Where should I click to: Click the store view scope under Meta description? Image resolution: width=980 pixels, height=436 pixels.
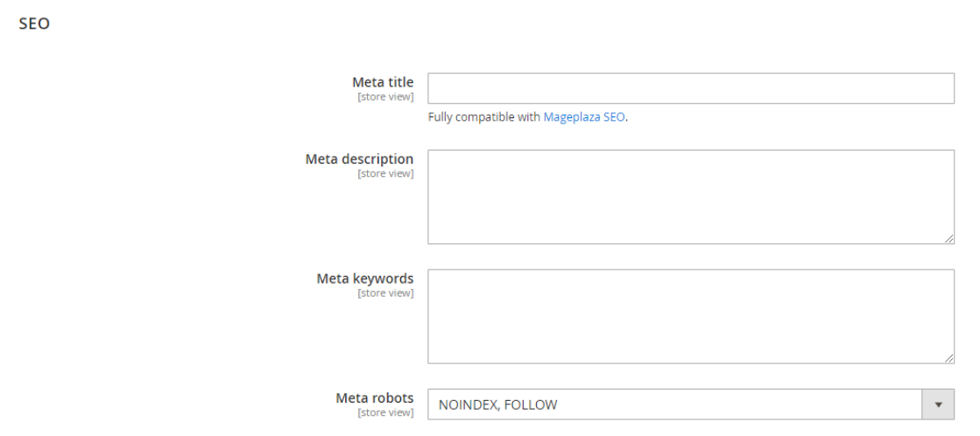(x=385, y=174)
